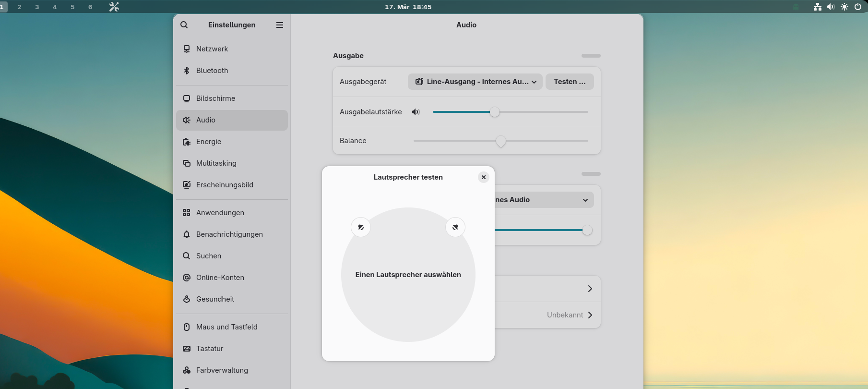
Task: Click the front-right speaker test icon
Action: [455, 227]
